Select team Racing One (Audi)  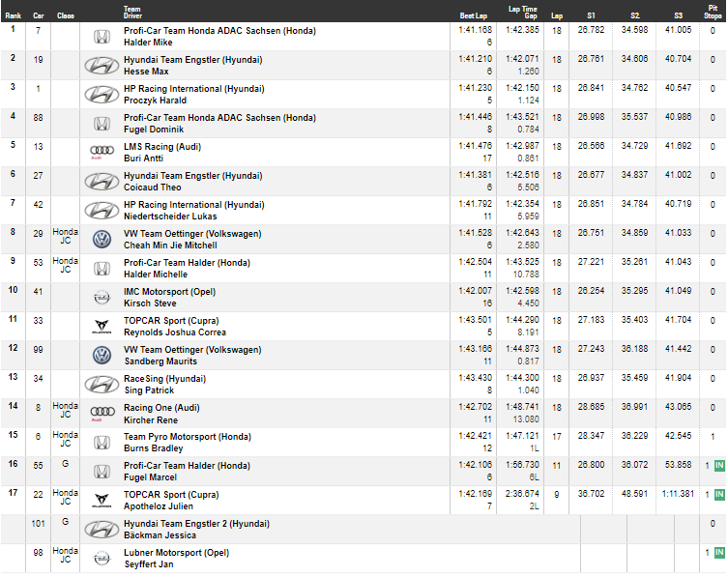161,408
